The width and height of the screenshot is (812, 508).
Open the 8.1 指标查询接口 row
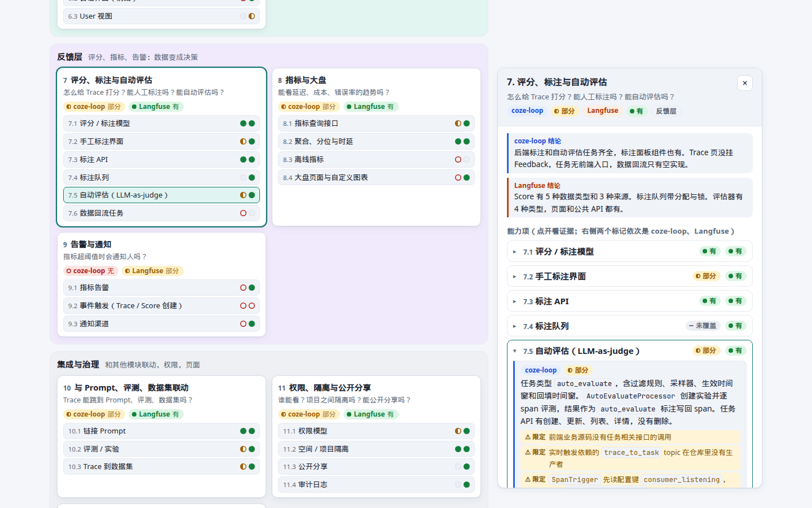point(376,124)
